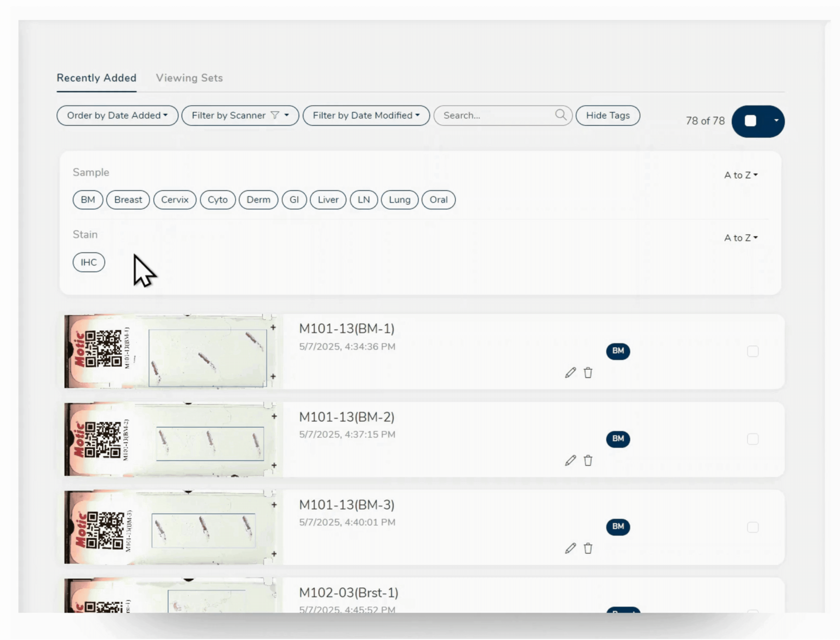Viewport: 840px width, 640px height.
Task: Open the M101-13(BM-3) slide thumbnail
Action: pos(173,527)
